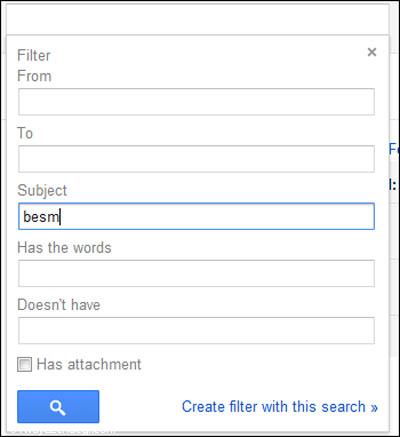
Task: Focus the To input field
Action: (x=196, y=159)
